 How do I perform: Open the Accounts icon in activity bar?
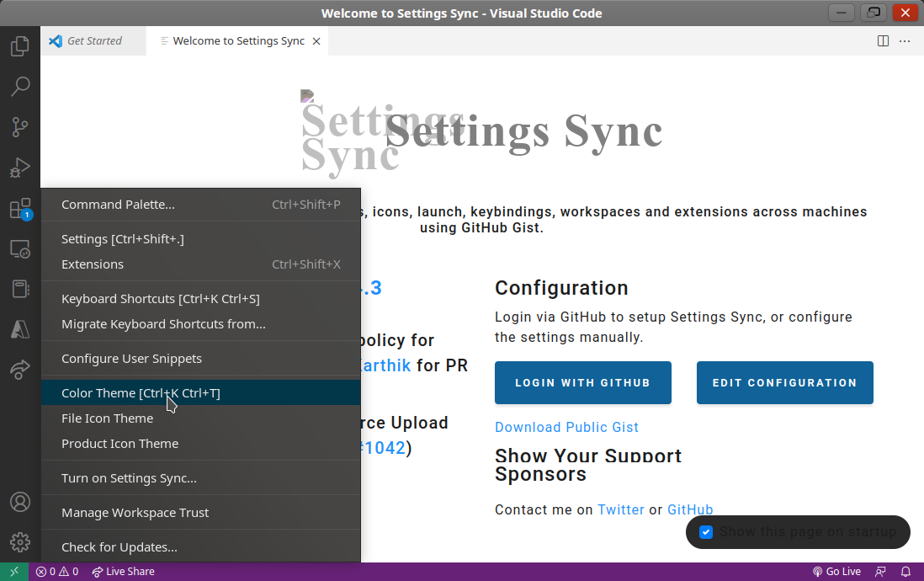point(20,502)
